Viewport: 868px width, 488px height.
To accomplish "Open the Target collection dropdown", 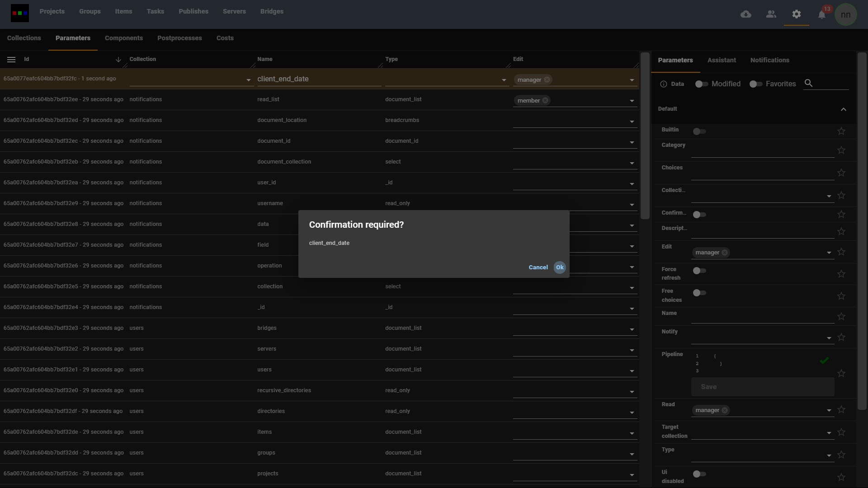I will pyautogui.click(x=829, y=432).
